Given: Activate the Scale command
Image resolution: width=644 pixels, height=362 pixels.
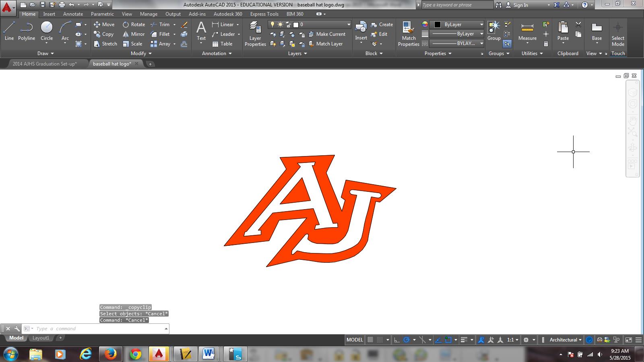Looking at the screenshot, I should (x=132, y=44).
